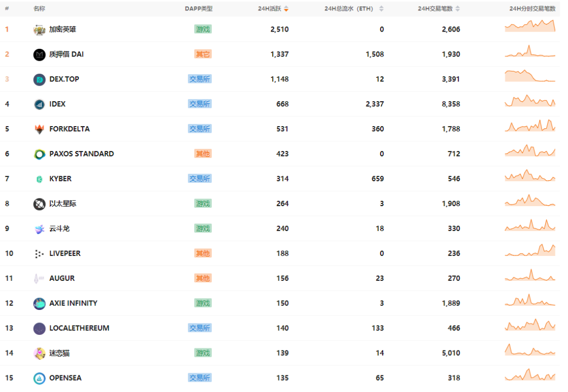Click the 游戏 tag on 以太星际 row
Image resolution: width=568 pixels, height=392 pixels.
[203, 204]
